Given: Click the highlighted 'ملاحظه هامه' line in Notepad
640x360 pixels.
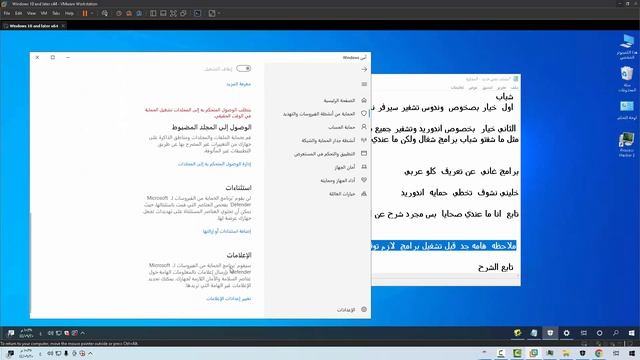Looking at the screenshot, I should (444, 246).
